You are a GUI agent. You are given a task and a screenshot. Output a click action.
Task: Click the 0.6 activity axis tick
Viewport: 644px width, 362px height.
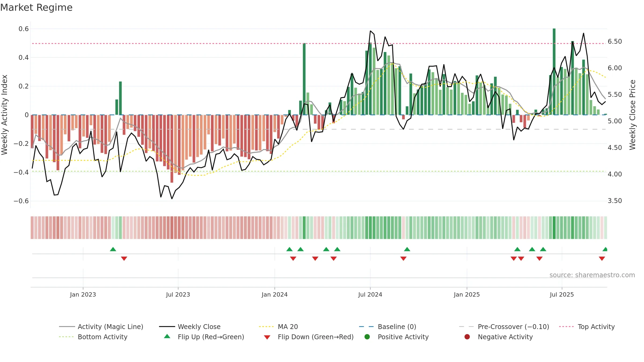point(24,29)
